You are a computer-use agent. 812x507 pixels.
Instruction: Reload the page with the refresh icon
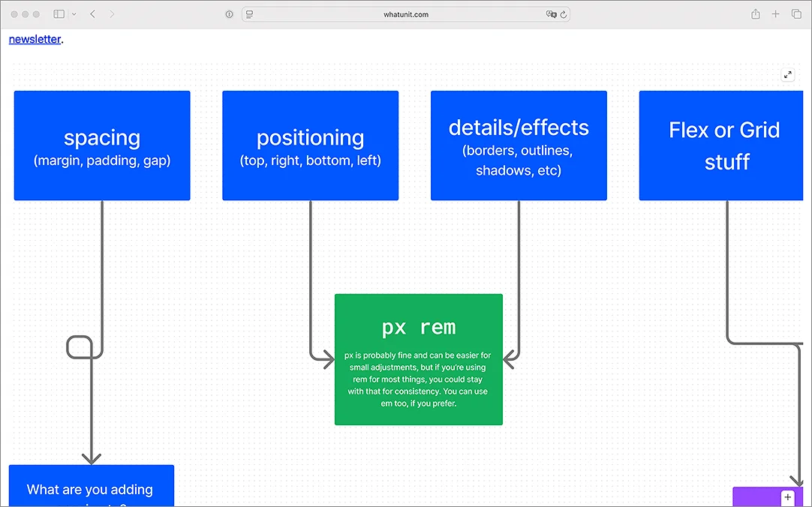564,14
